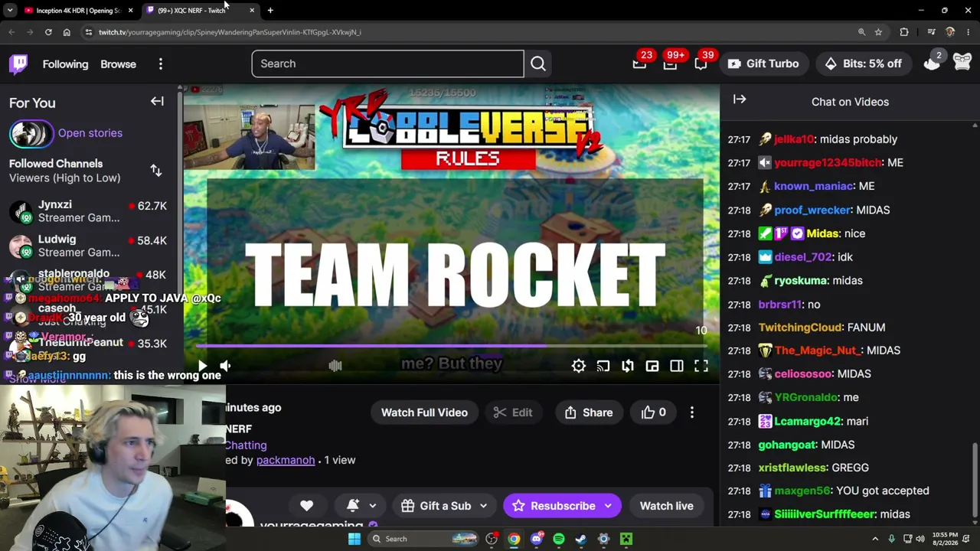
Task: Click Watch Full Video button
Action: coord(424,412)
